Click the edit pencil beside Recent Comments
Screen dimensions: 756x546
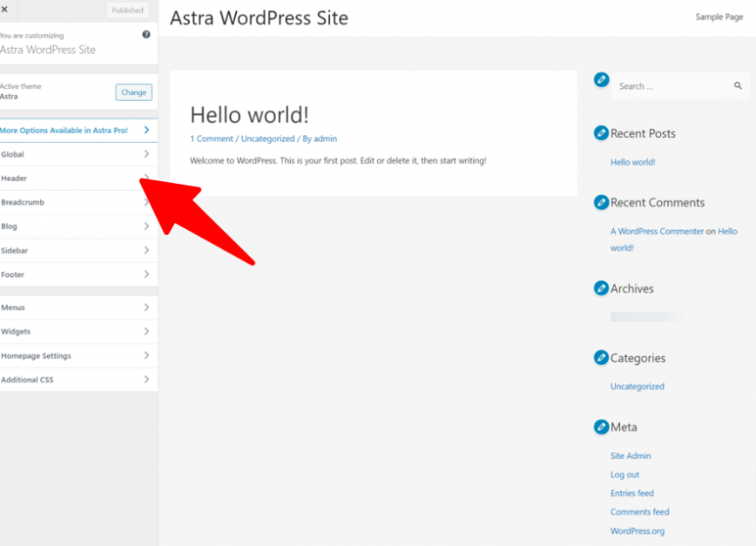(601, 202)
